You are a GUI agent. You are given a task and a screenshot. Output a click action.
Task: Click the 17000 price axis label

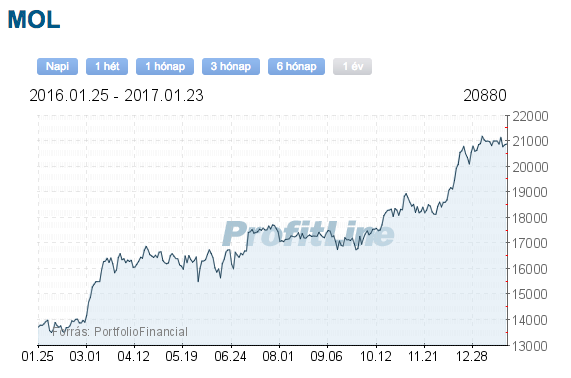(530, 243)
